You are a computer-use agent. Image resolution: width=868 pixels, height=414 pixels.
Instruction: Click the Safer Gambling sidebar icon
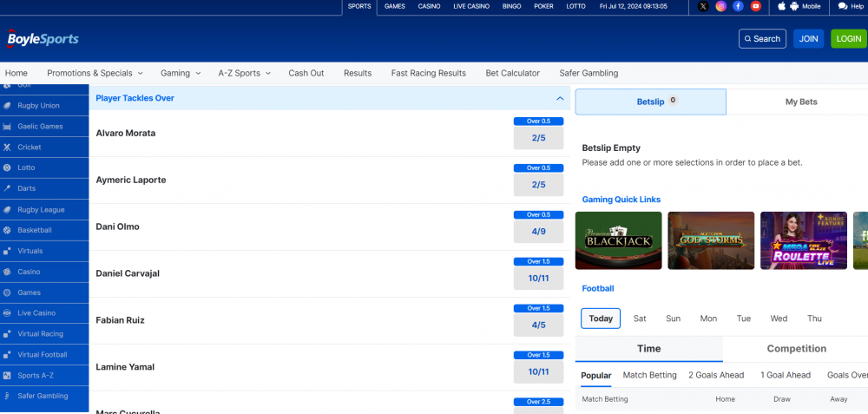coord(7,397)
